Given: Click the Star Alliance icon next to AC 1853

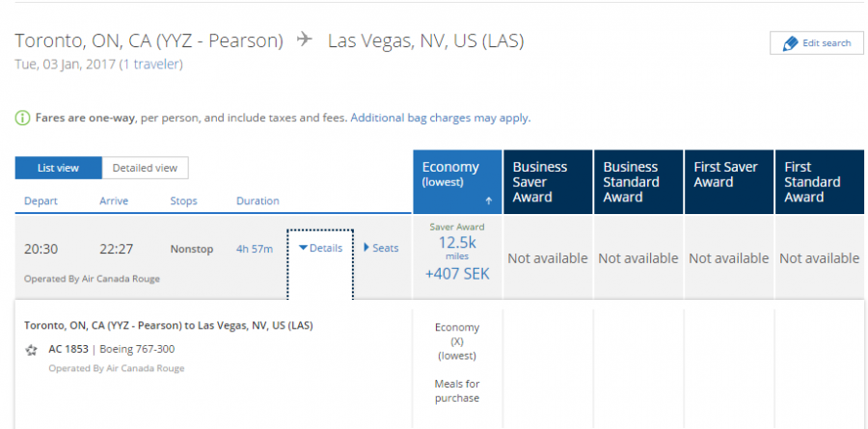Looking at the screenshot, I should point(32,350).
